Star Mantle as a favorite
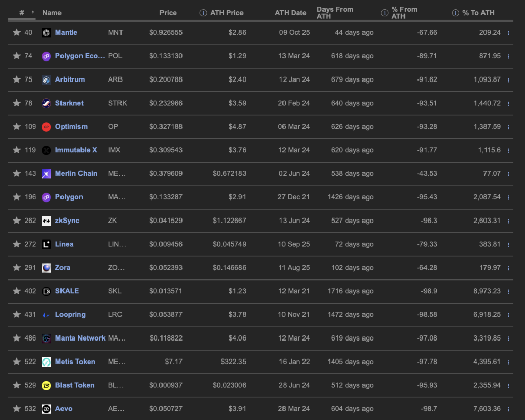525x420 pixels. coord(17,33)
